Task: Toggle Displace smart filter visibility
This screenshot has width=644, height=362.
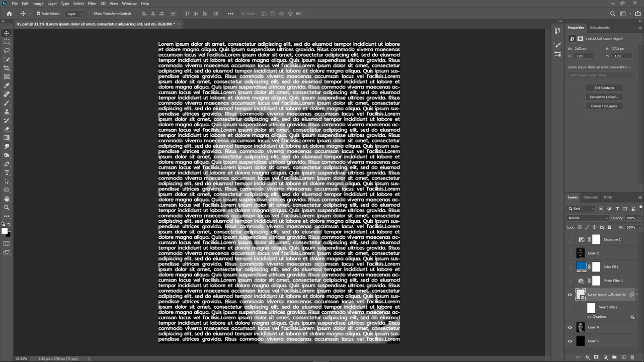Action: pos(589,317)
